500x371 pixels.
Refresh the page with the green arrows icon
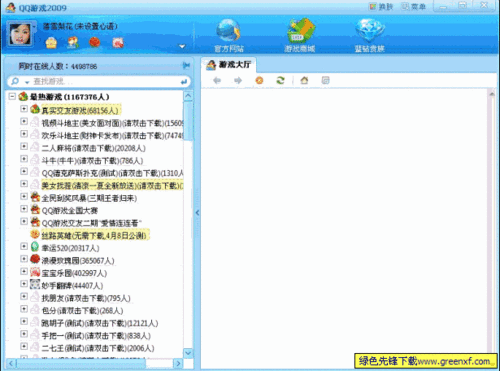click(x=281, y=80)
